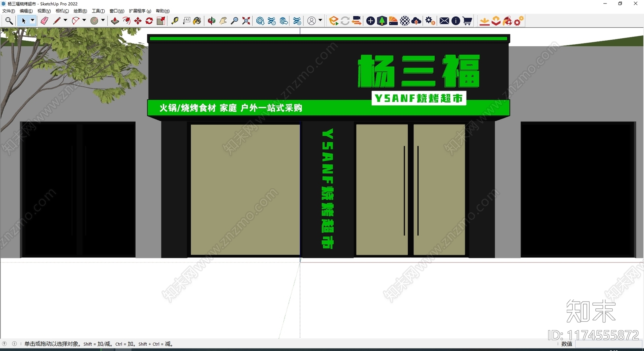Open the 扩展程序 menu
Screen dimensions: 644x351
(x=140, y=11)
